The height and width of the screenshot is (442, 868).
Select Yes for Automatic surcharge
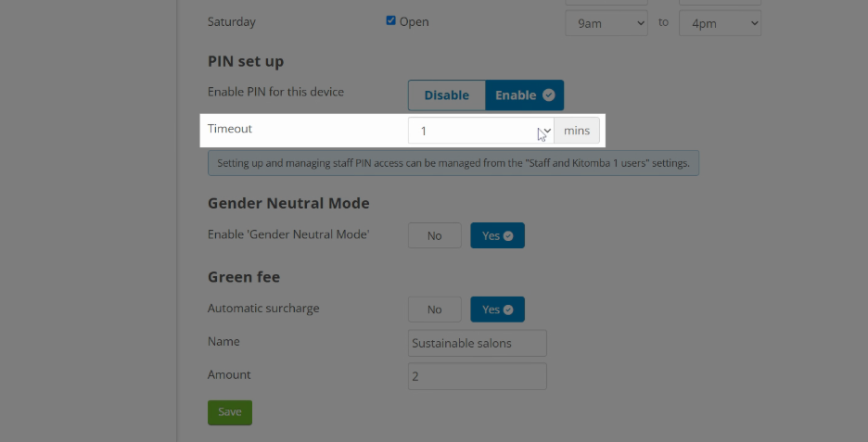[x=497, y=309]
